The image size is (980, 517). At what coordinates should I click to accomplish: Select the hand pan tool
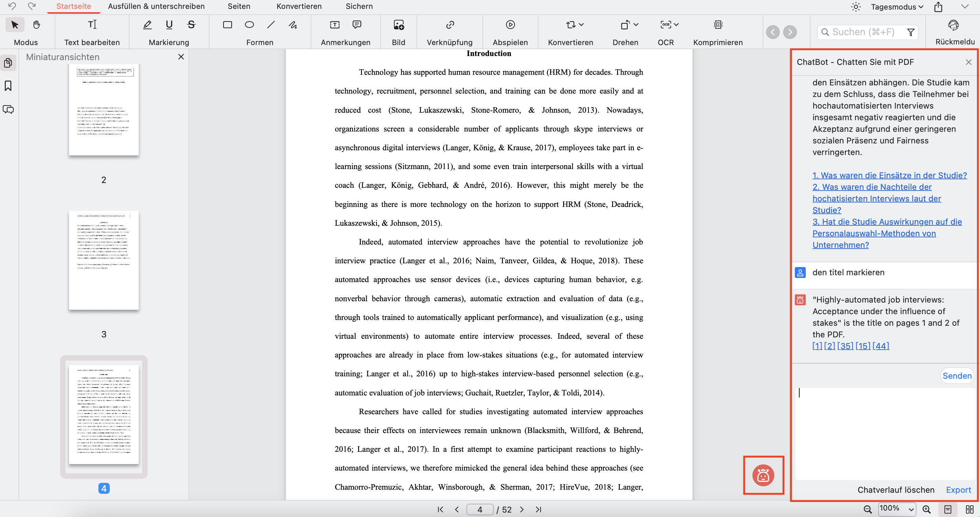pos(37,25)
